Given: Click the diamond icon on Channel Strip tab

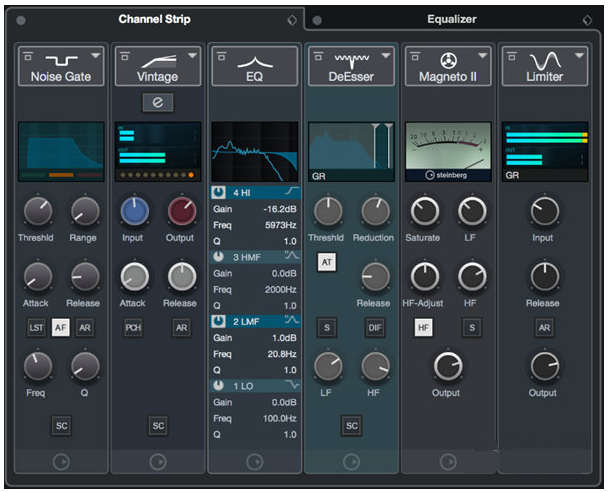Looking at the screenshot, I should tap(292, 20).
